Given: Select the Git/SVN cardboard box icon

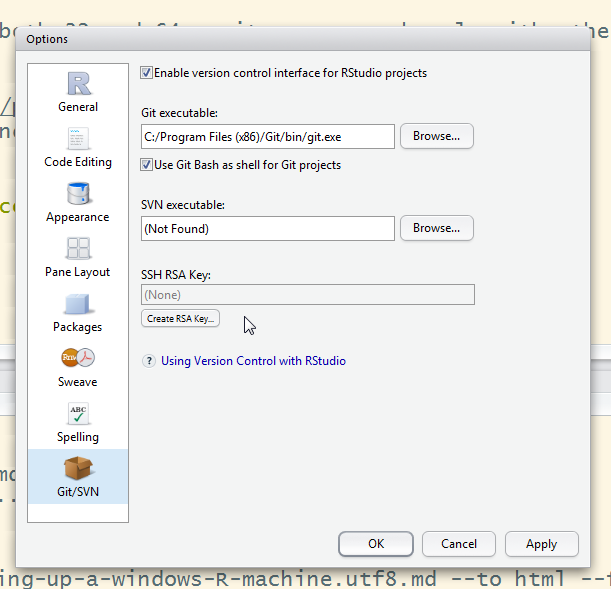Looking at the screenshot, I should 78,468.
